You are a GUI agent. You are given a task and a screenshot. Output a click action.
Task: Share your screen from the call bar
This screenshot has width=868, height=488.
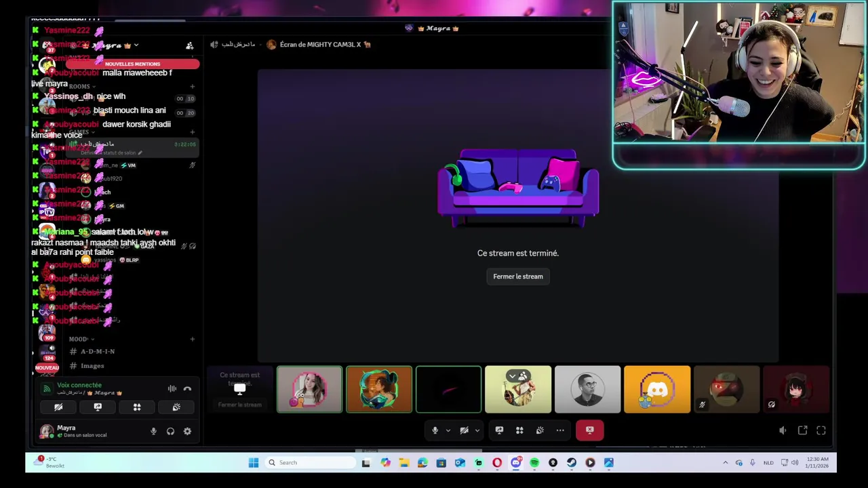pyautogui.click(x=499, y=430)
